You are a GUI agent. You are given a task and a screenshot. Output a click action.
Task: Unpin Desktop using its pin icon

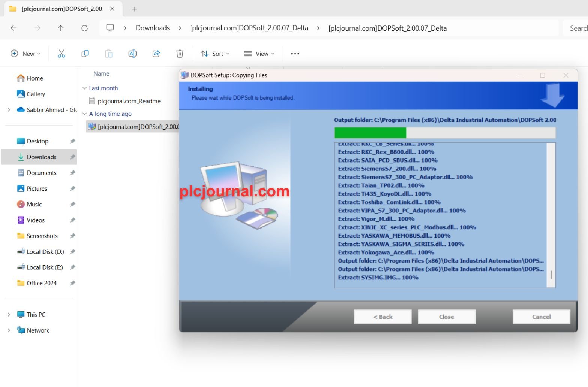coord(73,141)
